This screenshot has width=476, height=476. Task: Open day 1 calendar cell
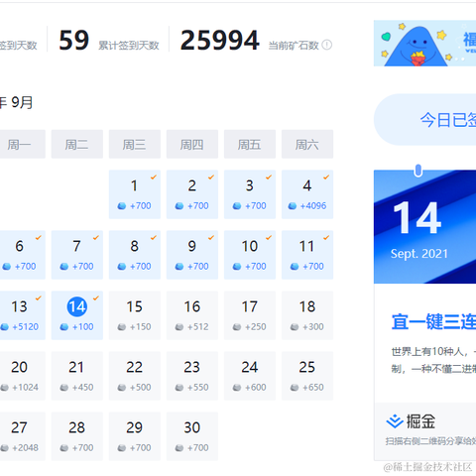135,194
